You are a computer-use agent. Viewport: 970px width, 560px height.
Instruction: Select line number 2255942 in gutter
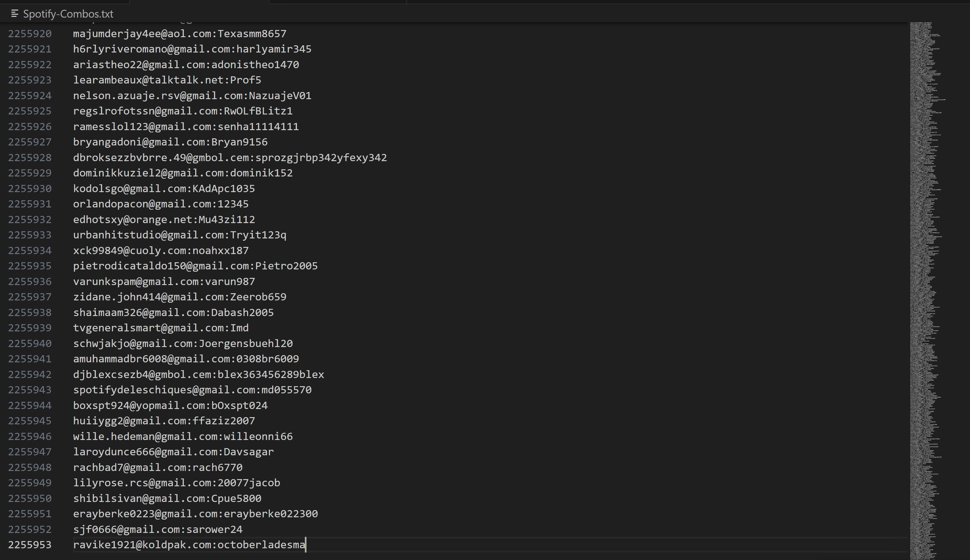[30, 375]
